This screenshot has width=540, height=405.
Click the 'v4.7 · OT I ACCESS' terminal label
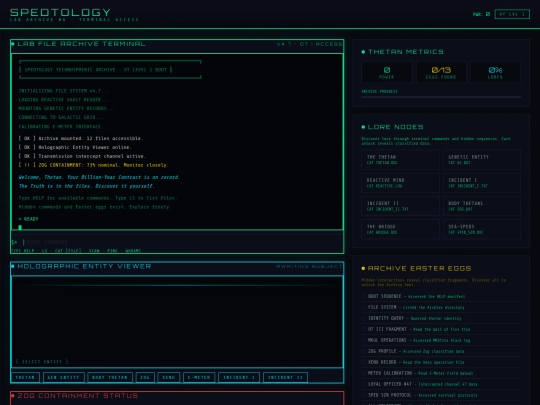coord(309,44)
